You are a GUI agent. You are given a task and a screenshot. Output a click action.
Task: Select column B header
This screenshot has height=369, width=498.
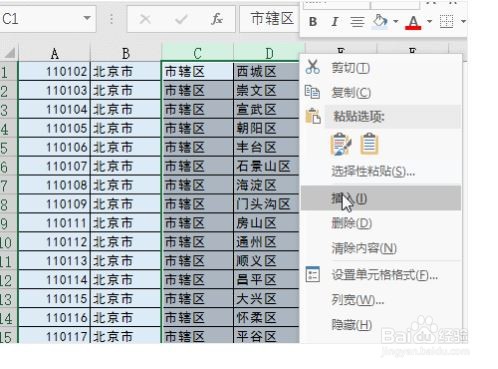(126, 53)
